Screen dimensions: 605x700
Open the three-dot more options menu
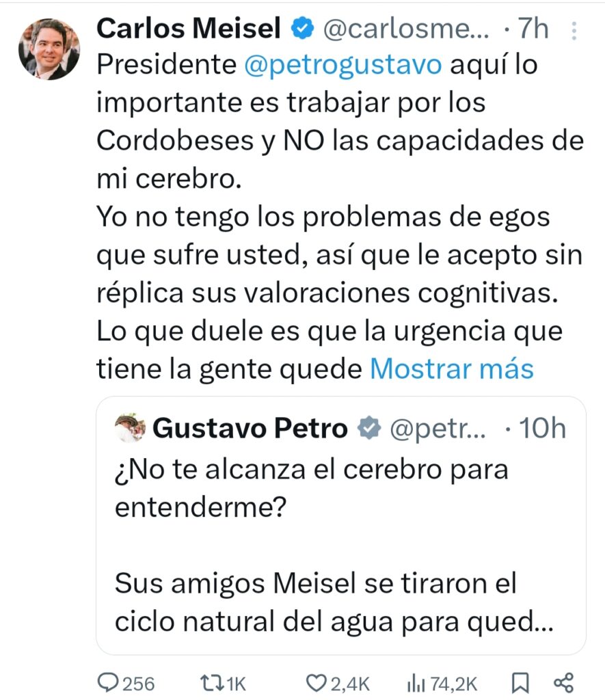[x=574, y=29]
